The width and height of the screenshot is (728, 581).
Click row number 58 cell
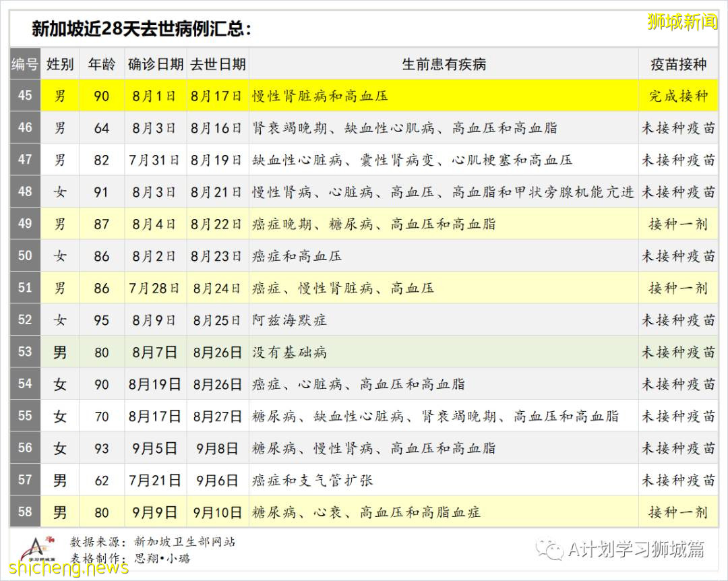(x=25, y=512)
